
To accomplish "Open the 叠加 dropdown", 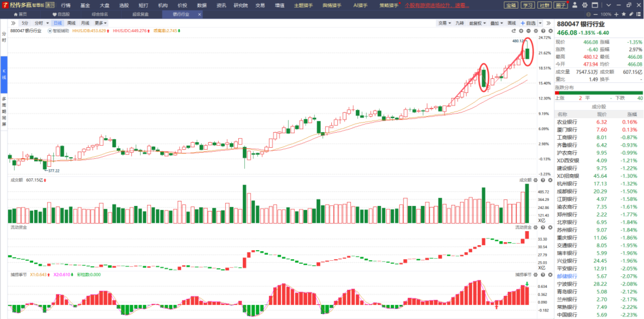I will (497, 23).
